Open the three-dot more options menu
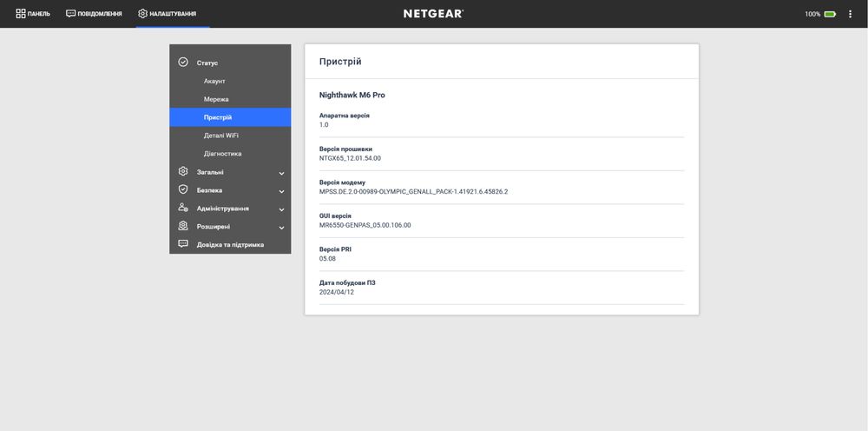The image size is (868, 431). pos(851,15)
